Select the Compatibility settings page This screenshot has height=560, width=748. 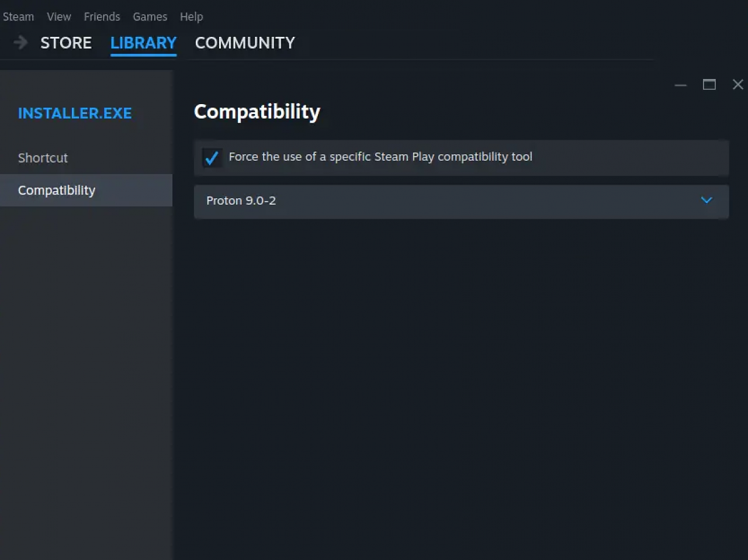click(x=86, y=190)
